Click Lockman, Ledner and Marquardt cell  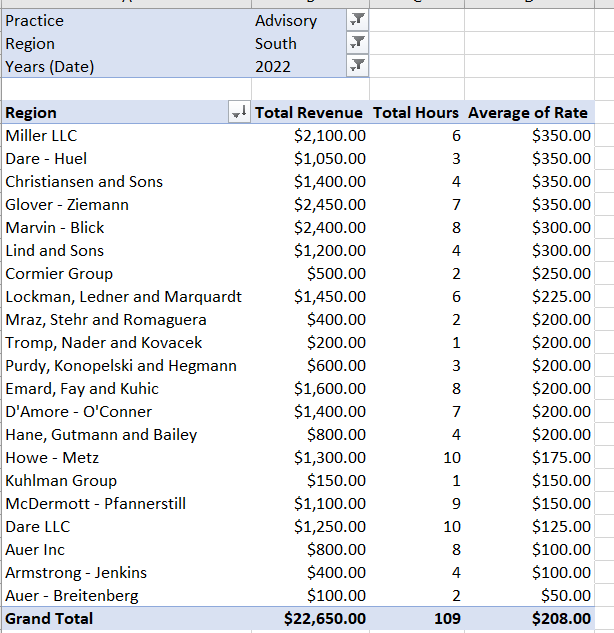coord(123,297)
